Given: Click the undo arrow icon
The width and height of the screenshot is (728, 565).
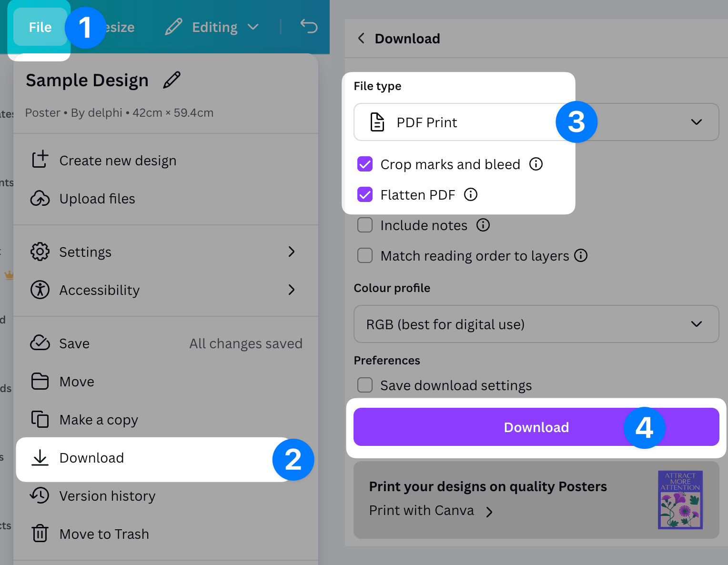Looking at the screenshot, I should click(x=309, y=27).
